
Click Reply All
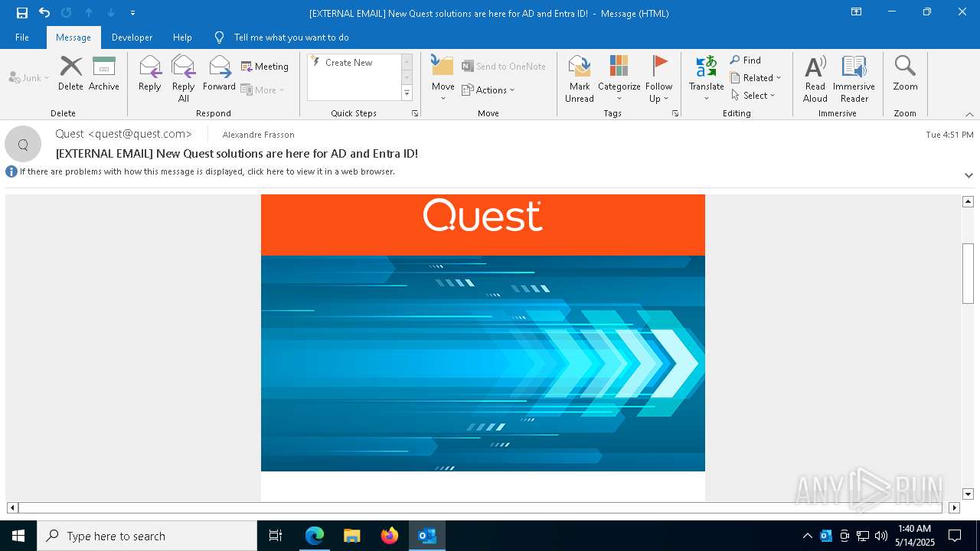184,78
